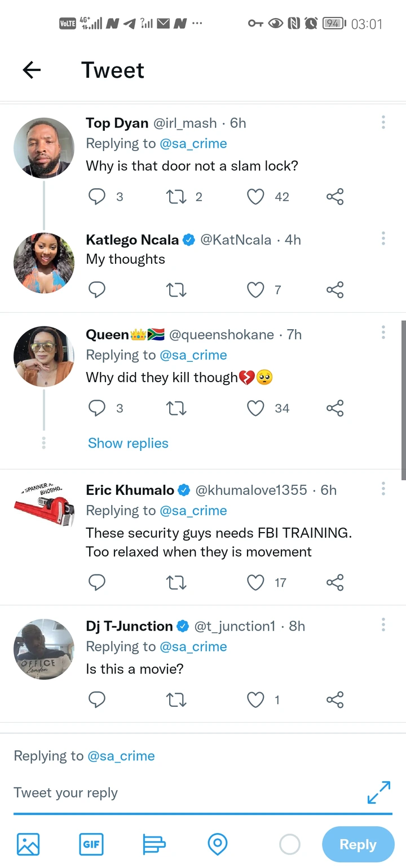This screenshot has height=868, width=406.
Task: Open the more options menu on Top Dyan's tweet
Action: (383, 122)
